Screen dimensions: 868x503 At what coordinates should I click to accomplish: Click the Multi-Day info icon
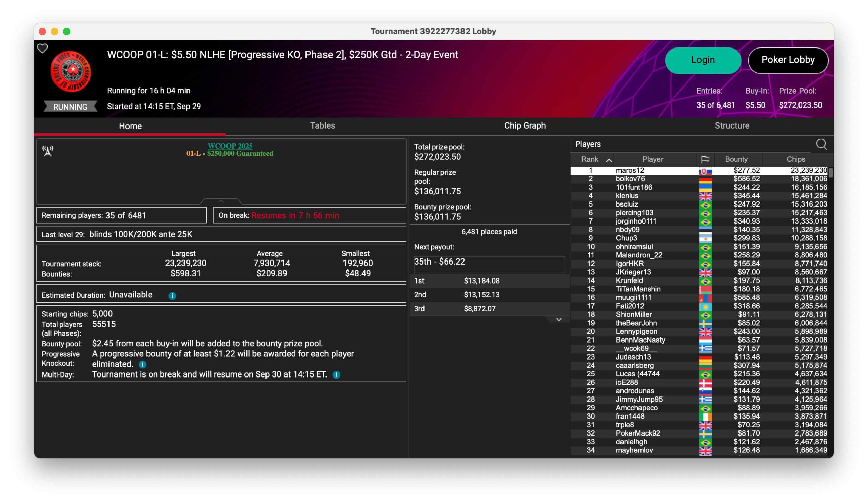click(x=337, y=374)
